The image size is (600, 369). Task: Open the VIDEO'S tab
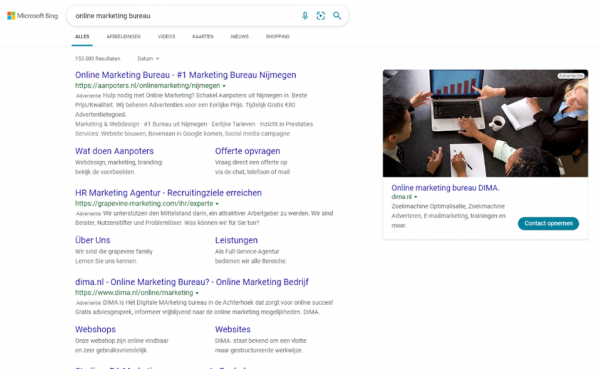[x=166, y=37]
